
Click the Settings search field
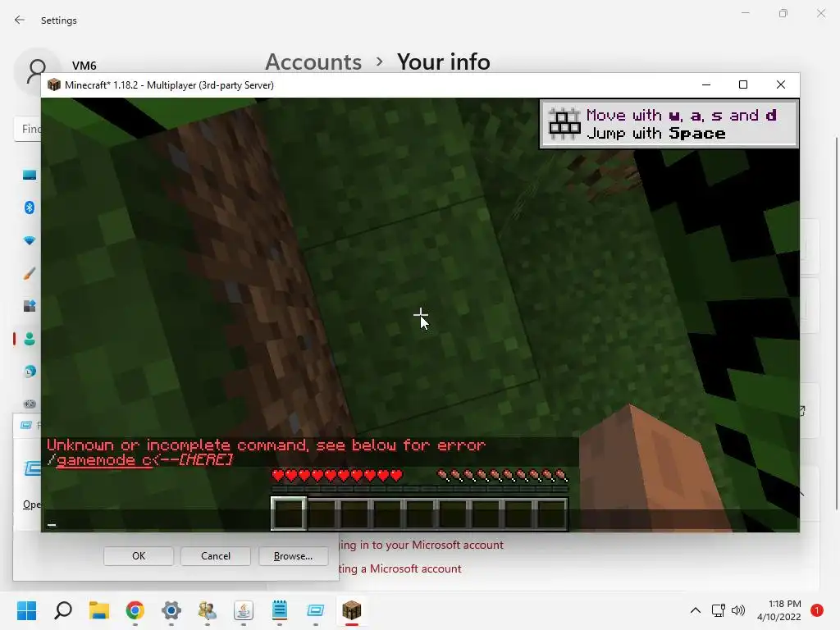pyautogui.click(x=27, y=129)
